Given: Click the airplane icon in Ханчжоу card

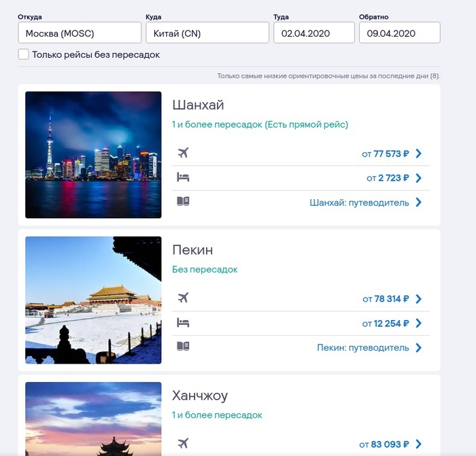Looking at the screenshot, I should click(x=182, y=444).
